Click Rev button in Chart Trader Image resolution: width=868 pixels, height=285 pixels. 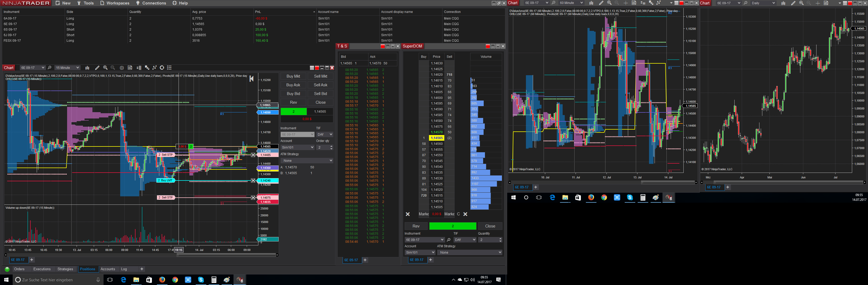(x=293, y=103)
